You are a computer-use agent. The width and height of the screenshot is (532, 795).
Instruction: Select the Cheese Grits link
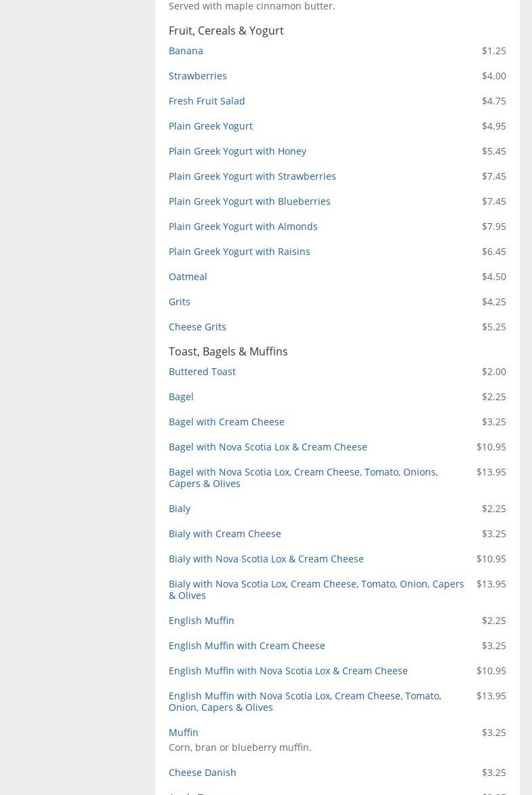[197, 327]
